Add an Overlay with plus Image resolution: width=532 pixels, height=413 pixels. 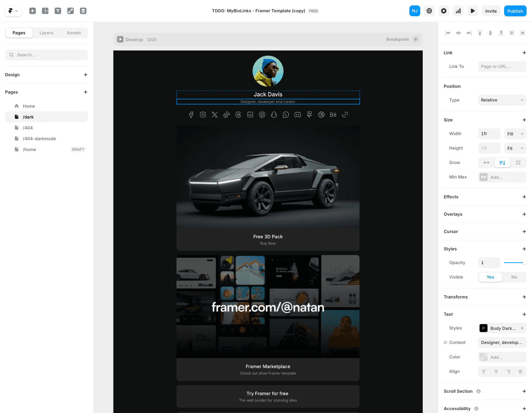pos(524,214)
